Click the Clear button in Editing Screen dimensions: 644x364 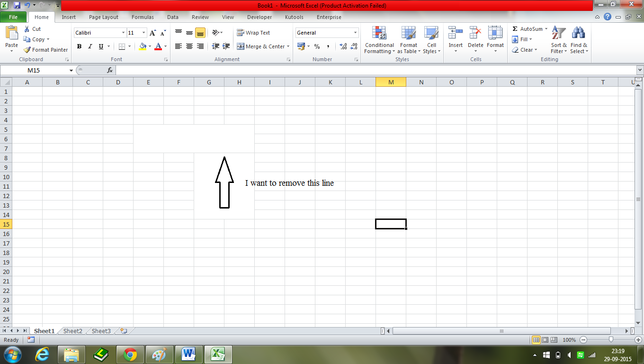524,50
